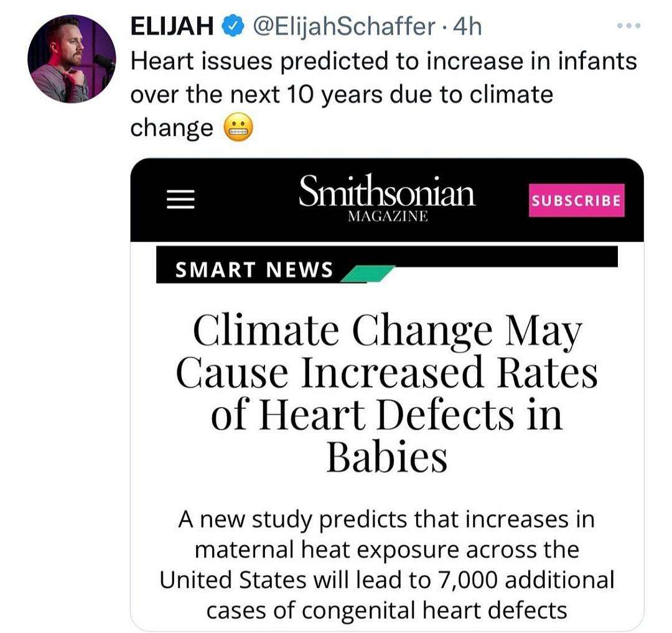Click the grimacing face emoji
The image size is (672, 633).
pos(239,128)
